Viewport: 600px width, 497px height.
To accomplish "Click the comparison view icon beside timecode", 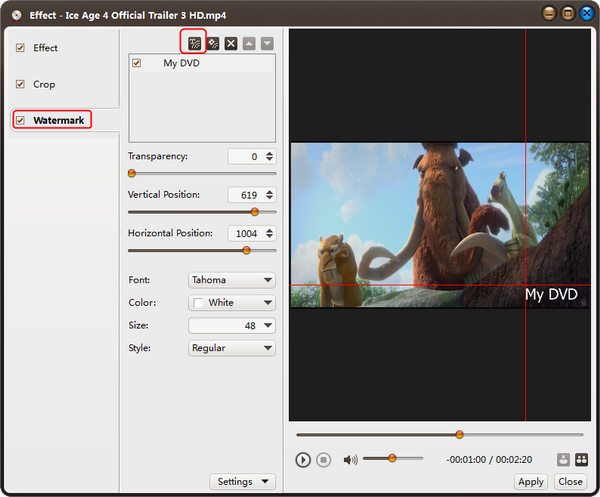I will (x=580, y=460).
